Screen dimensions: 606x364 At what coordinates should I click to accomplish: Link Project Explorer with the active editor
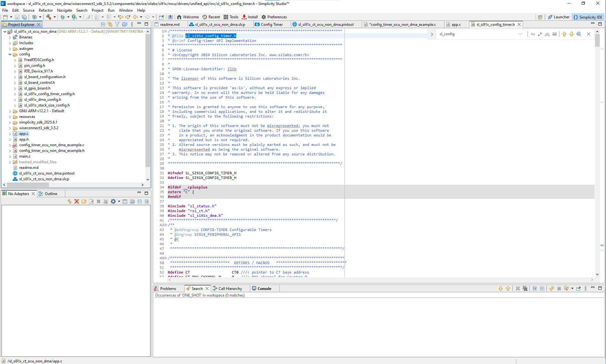tap(110, 24)
